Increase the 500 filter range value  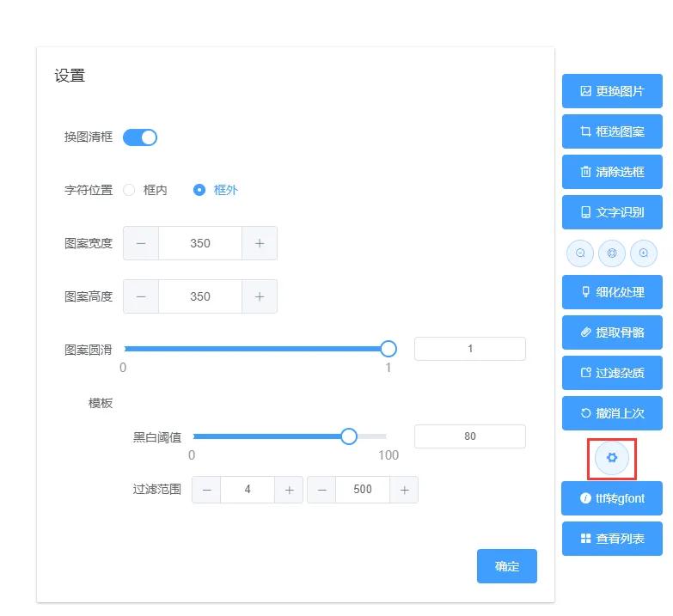(404, 490)
